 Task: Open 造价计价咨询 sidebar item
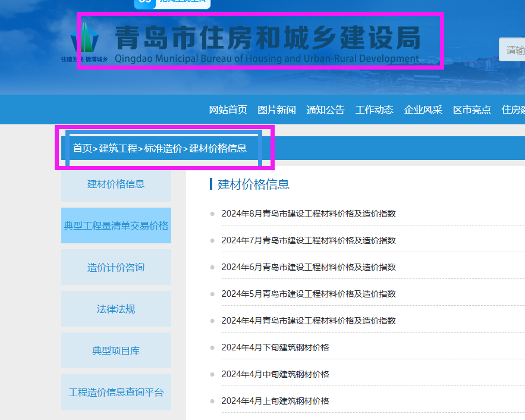click(116, 267)
